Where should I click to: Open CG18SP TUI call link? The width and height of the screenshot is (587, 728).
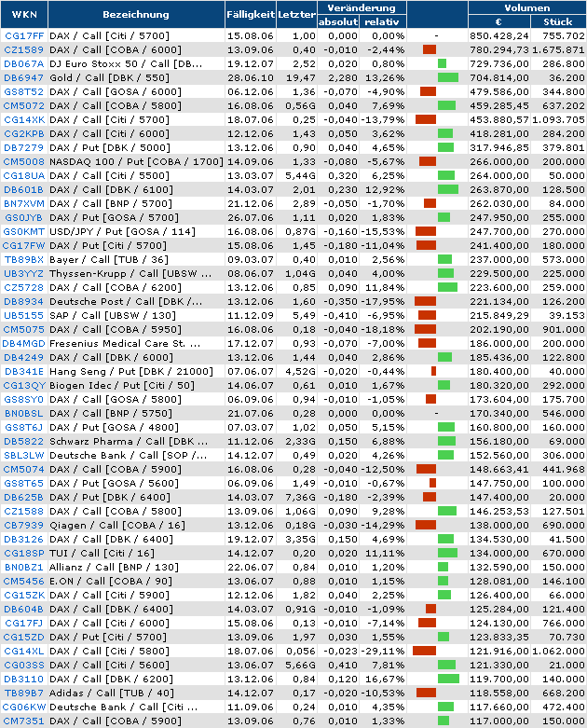click(x=24, y=553)
